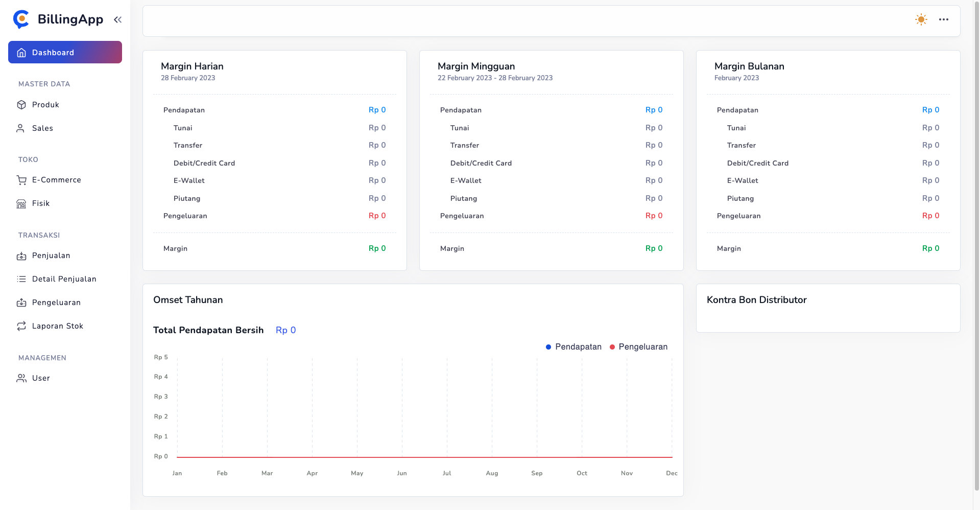This screenshot has width=980, height=510.
Task: Click the Fisik shop icon
Action: pyautogui.click(x=21, y=203)
